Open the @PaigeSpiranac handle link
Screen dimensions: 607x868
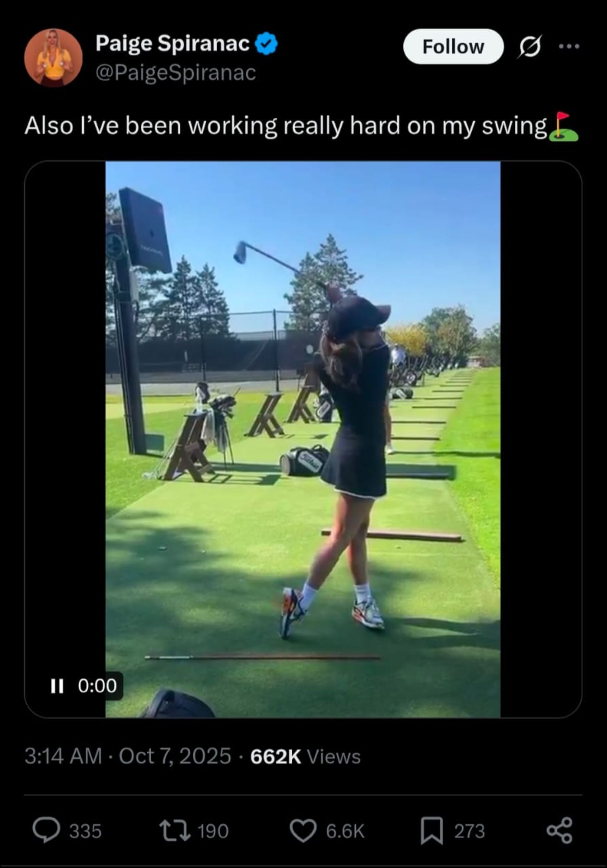pos(176,73)
